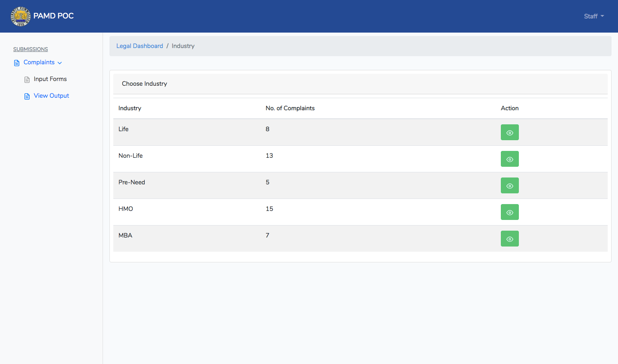Go to Legal Dashboard breadcrumb link
Viewport: 618px width, 364px height.
[139, 46]
